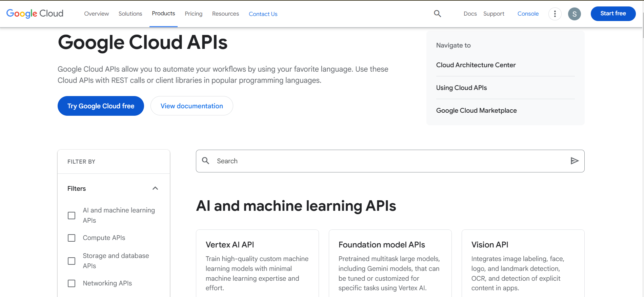Check the Compute APIs filter
644x297 pixels.
coord(72,238)
